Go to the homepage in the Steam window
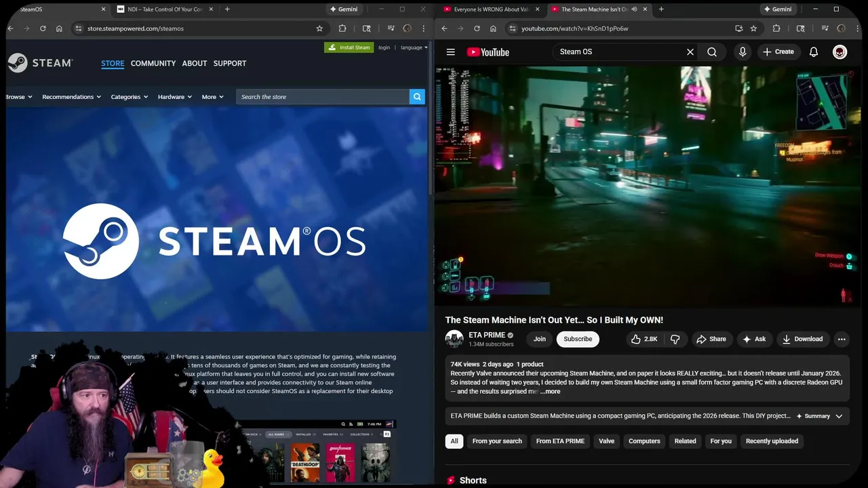The image size is (868, 488). point(59,28)
